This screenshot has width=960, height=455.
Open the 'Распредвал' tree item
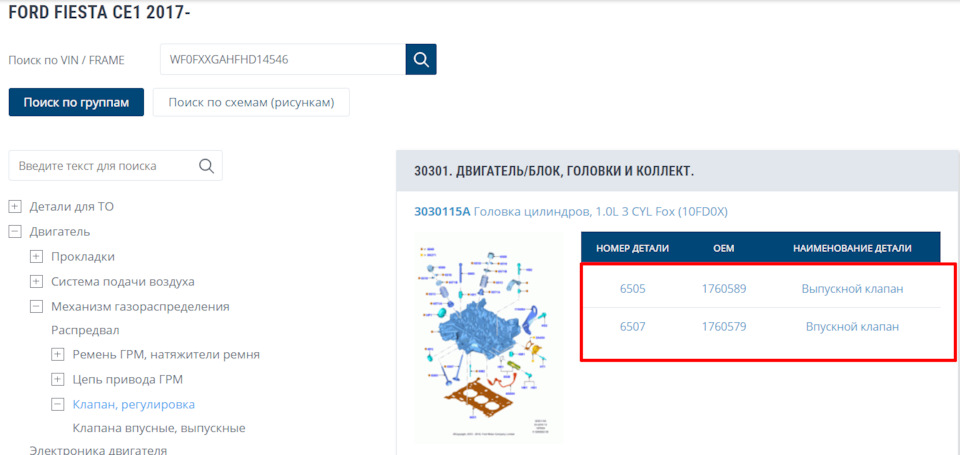pos(85,331)
